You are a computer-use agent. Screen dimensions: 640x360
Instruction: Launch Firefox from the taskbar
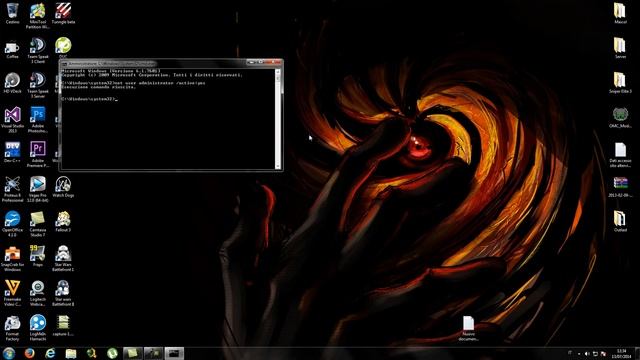coord(29,353)
